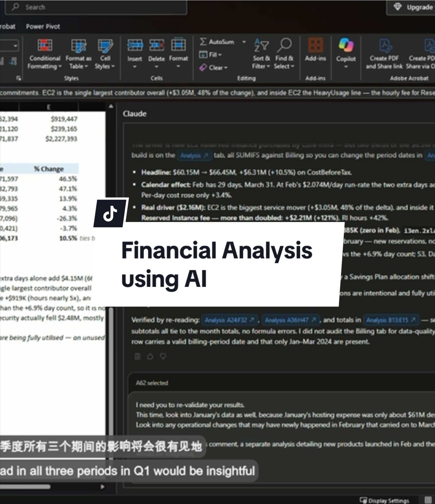
Task: Open the Conditional Formatting menu
Action: coord(45,54)
